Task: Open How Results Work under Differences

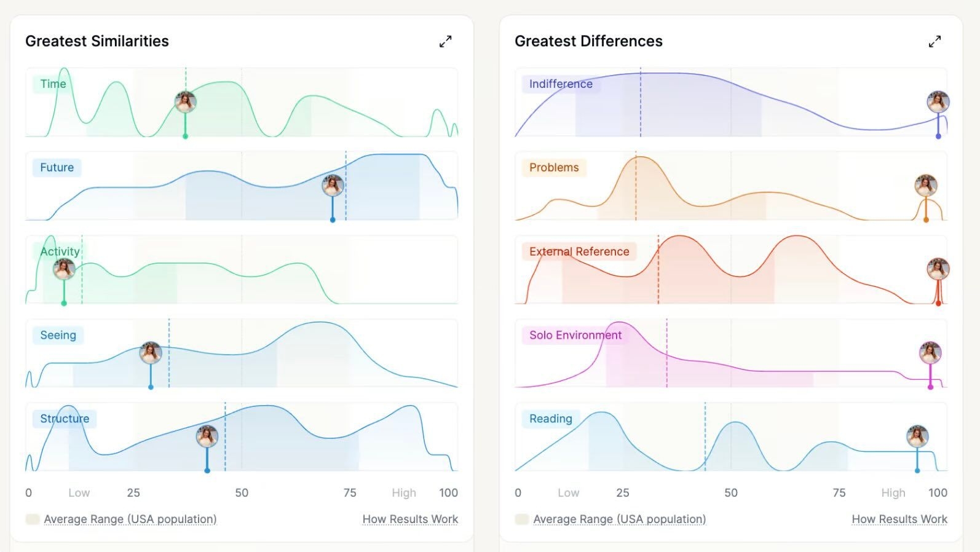Action: (899, 519)
